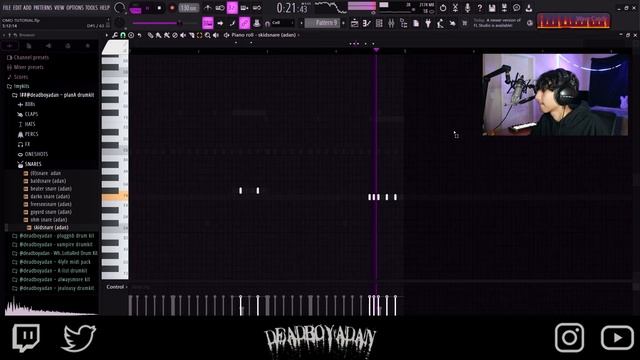This screenshot has width=640, height=360.
Task: Click the highlighted typing keyboard toggle
Action: 208,23
